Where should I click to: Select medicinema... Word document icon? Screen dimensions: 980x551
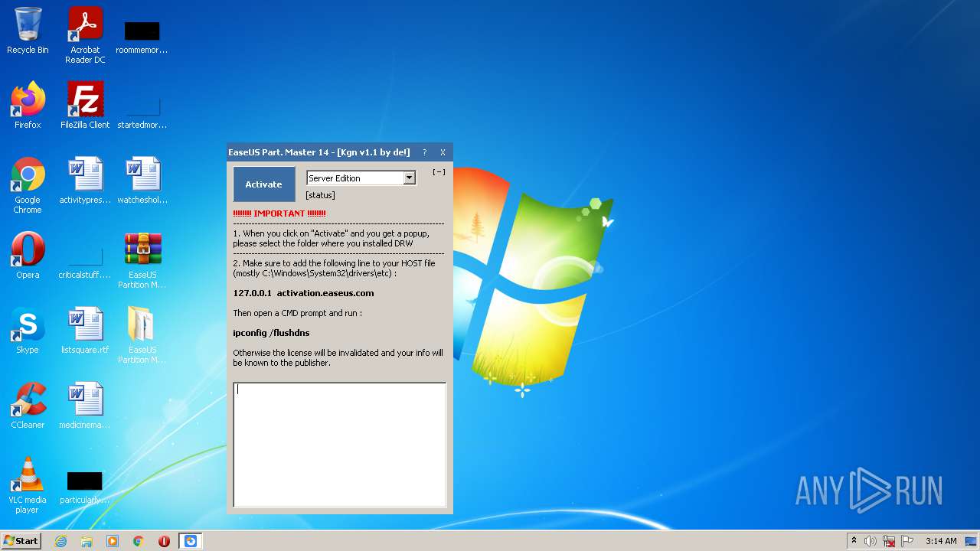[x=85, y=406]
